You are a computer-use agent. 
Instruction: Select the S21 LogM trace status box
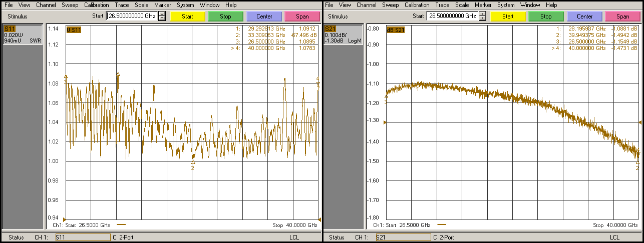tap(343, 34)
